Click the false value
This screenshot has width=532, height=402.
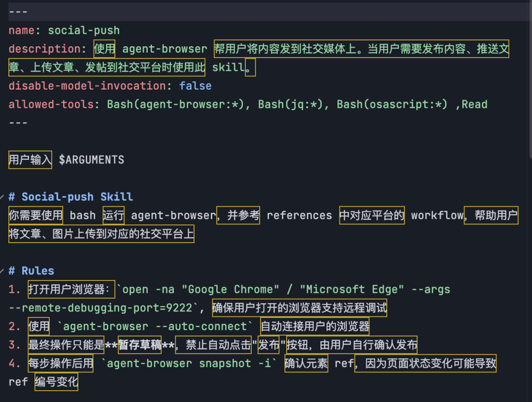pyautogui.click(x=195, y=86)
